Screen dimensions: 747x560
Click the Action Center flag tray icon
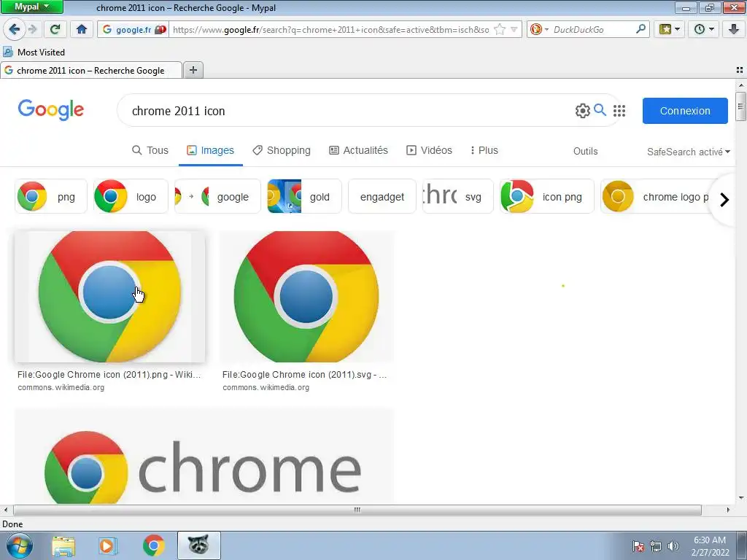638,546
